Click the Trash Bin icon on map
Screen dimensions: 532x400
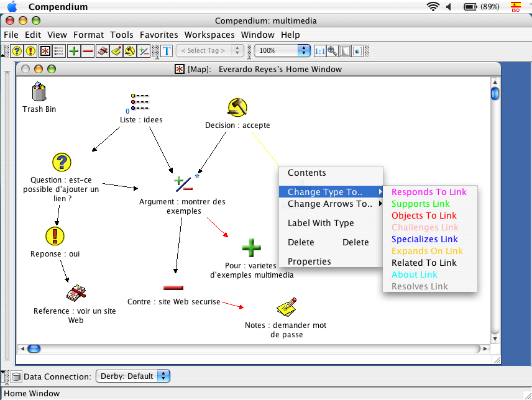[39, 93]
